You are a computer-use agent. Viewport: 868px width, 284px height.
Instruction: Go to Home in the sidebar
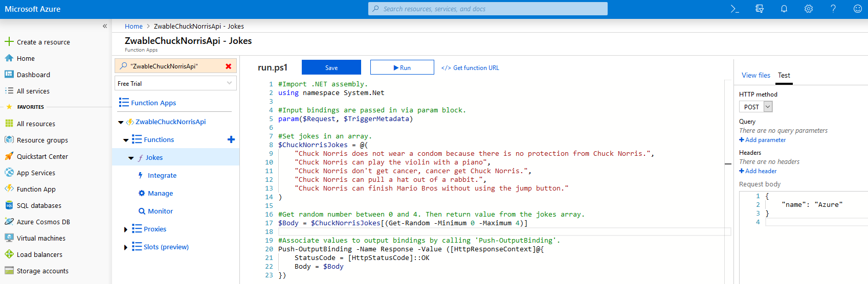click(x=26, y=58)
